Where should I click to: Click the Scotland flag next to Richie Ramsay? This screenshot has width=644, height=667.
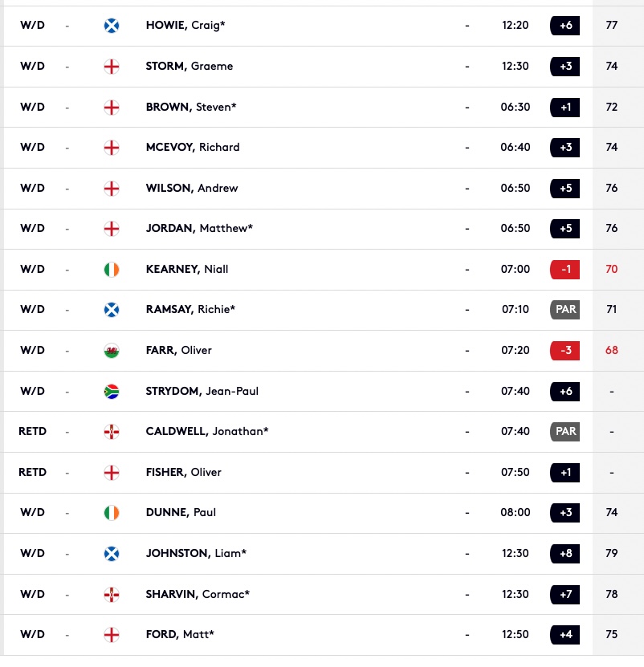click(112, 310)
